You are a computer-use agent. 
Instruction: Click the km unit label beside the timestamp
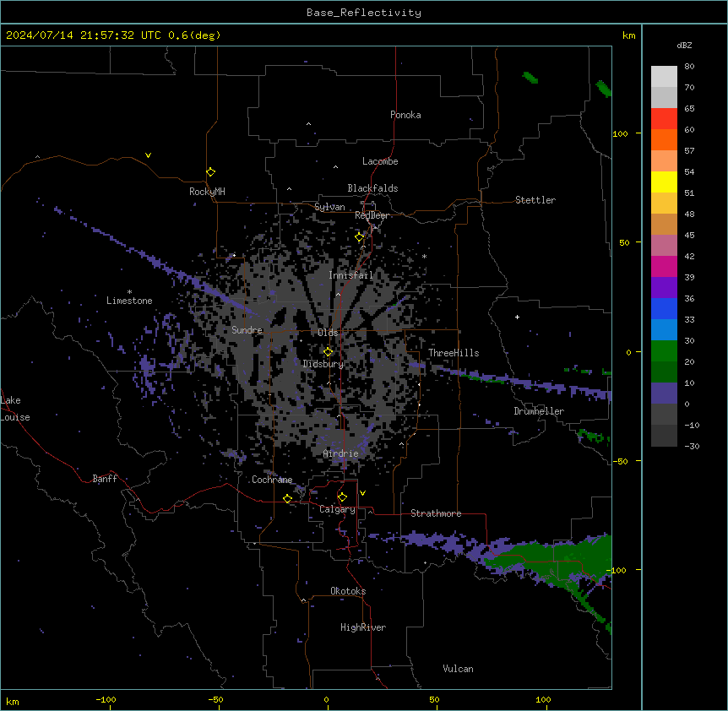pyautogui.click(x=628, y=35)
